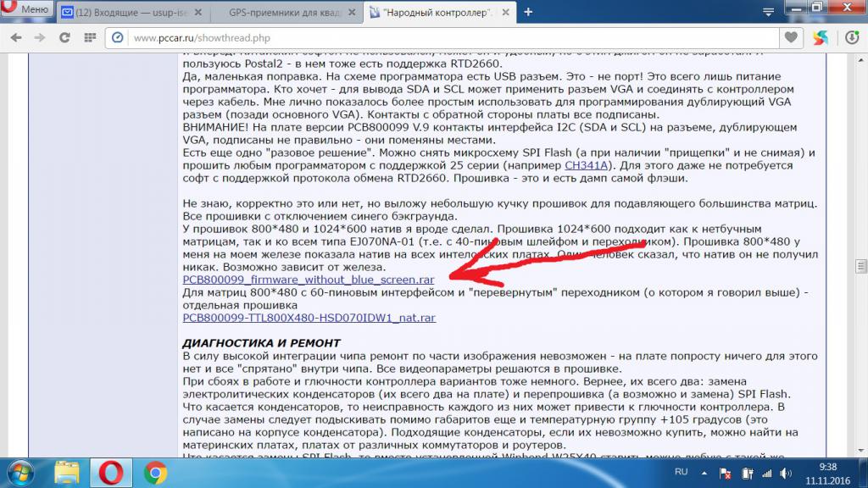Launch Google Chrome from the taskbar

156,474
